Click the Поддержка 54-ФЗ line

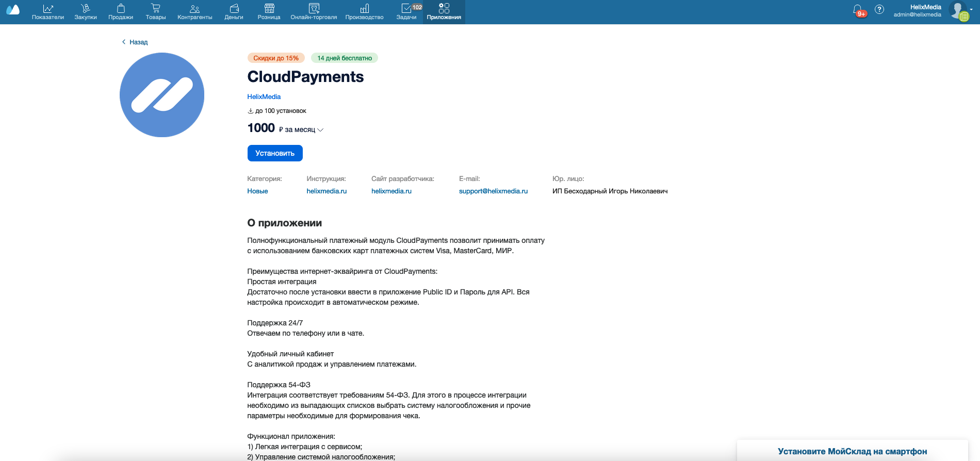279,385
